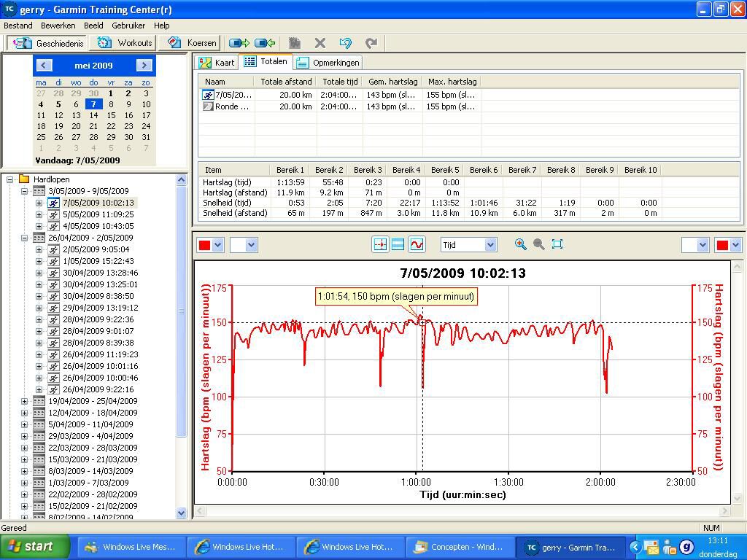Image resolution: width=747 pixels, height=560 pixels.
Task: Open the second left axis dropdown
Action: tap(251, 245)
